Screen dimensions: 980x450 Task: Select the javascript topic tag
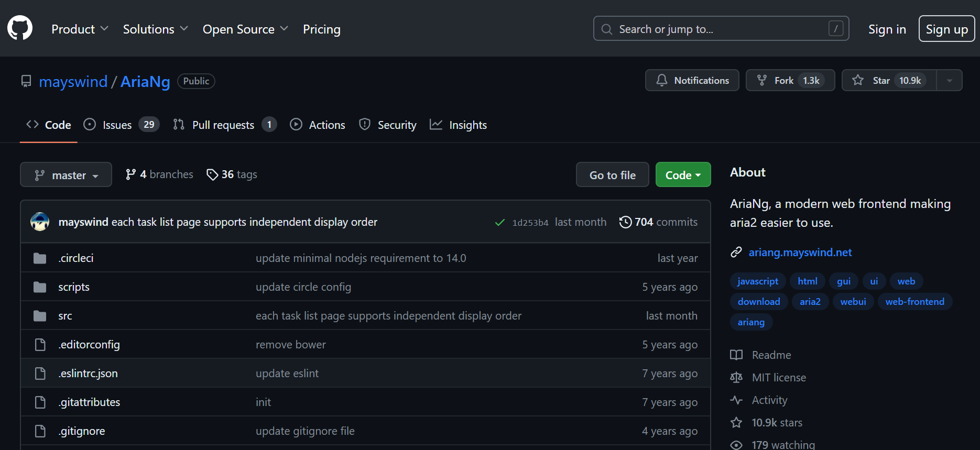click(757, 281)
